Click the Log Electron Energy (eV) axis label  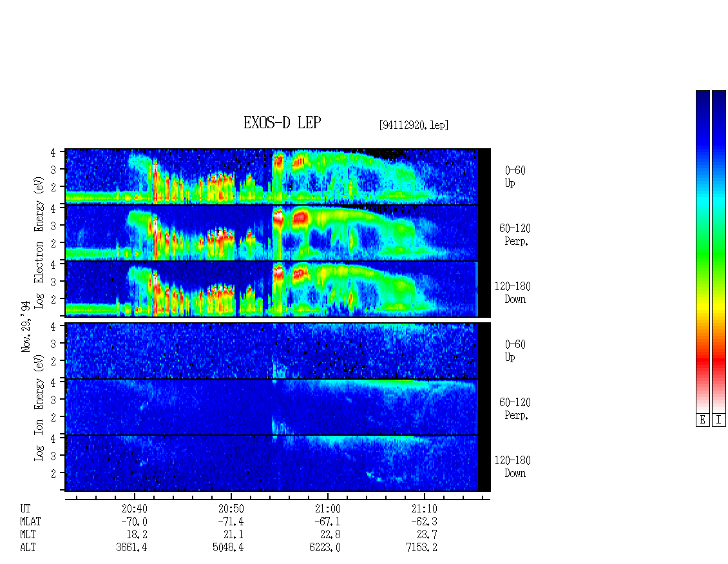39,242
